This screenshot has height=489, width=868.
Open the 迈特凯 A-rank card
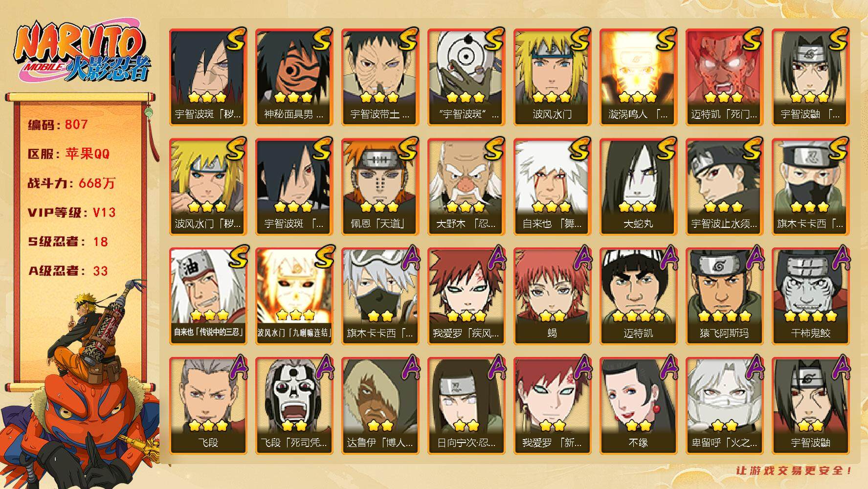click(x=639, y=296)
